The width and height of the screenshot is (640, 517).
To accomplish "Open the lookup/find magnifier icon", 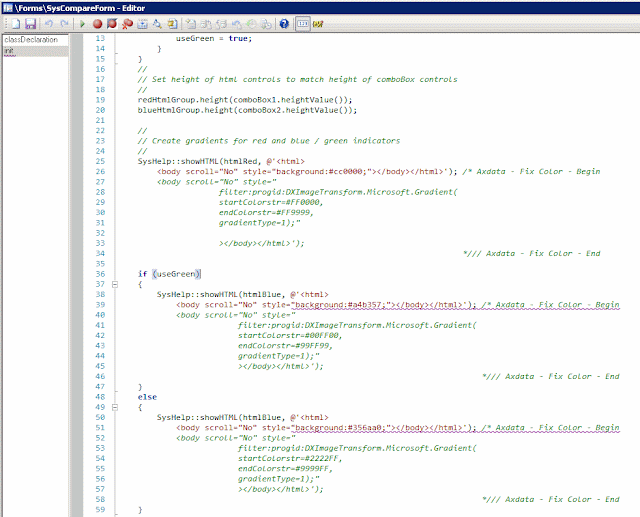I will tap(157, 24).
